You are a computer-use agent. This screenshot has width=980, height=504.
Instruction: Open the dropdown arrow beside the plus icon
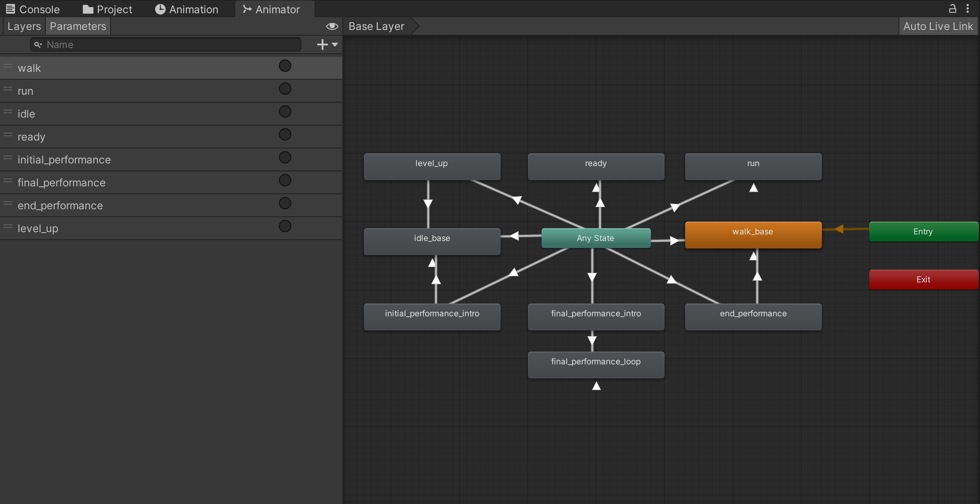(335, 44)
